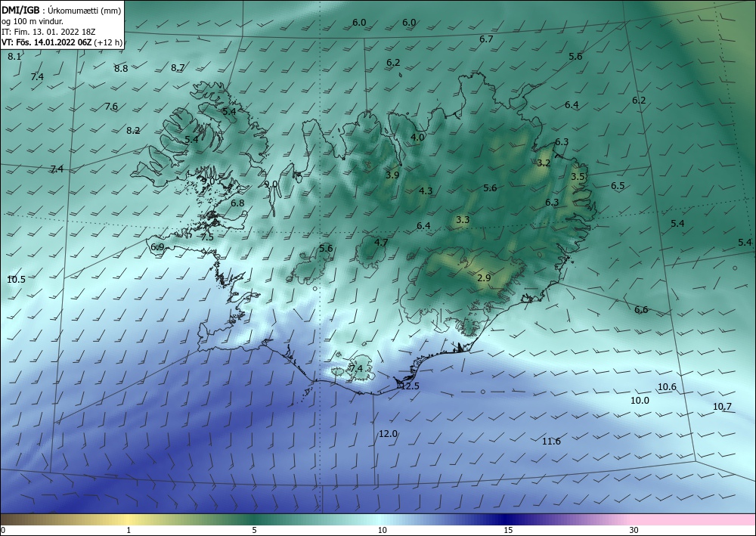This screenshot has width=756, height=536.
Task: Click the 8.8 value label
Action: 121,69
